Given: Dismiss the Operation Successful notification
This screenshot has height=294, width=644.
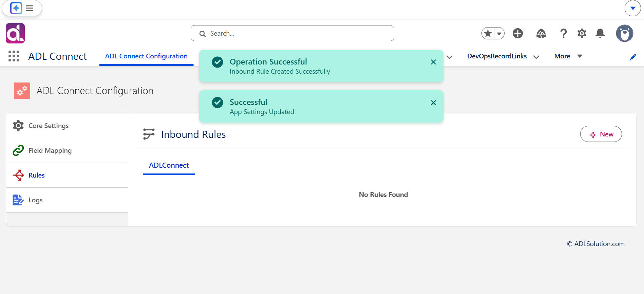Looking at the screenshot, I should point(433,62).
